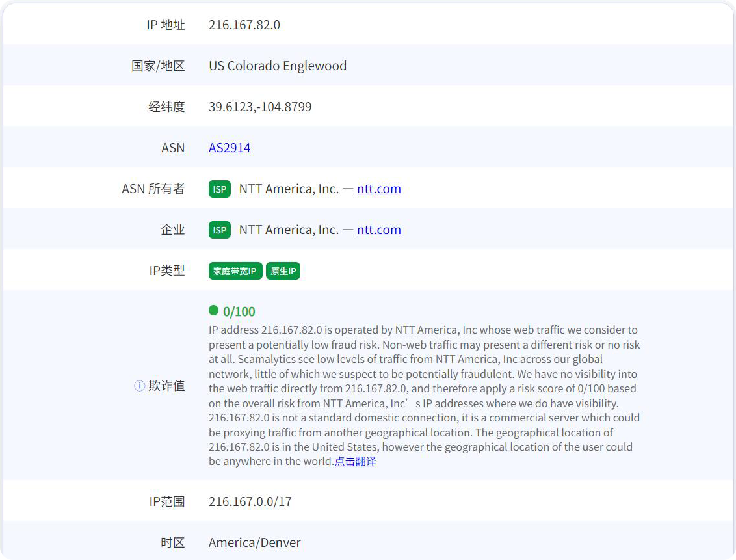Open the AS2914 ASN link
This screenshot has height=560, width=736.
pos(230,148)
